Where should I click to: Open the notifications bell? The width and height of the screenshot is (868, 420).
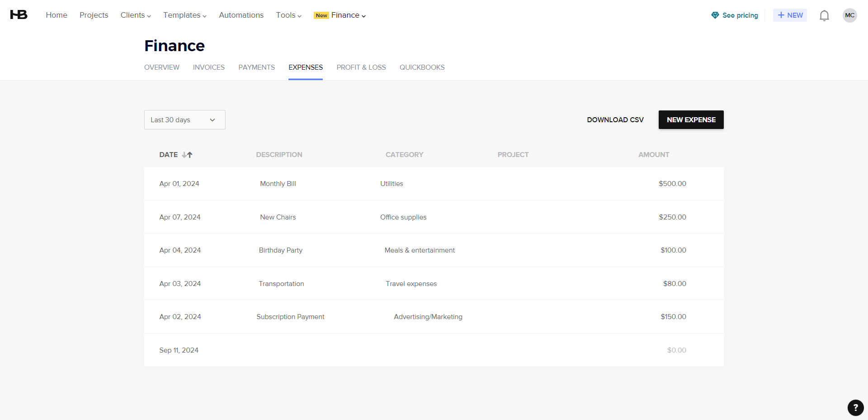pos(824,15)
